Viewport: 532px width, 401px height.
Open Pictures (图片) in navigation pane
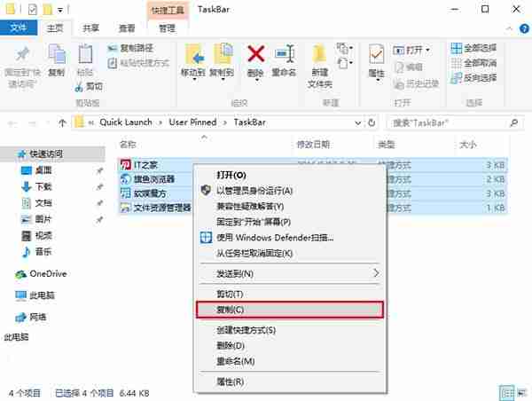(x=43, y=219)
